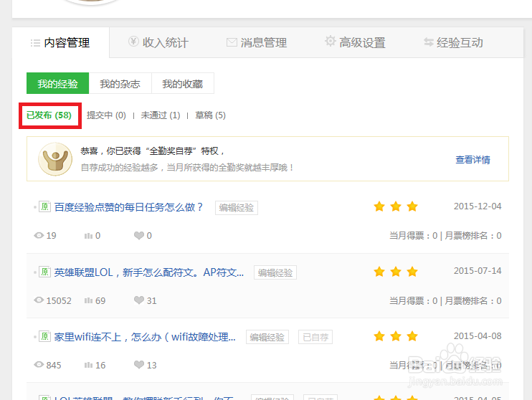Click the swap arrows icon beside 经验互动
The image size is (532, 400).
pyautogui.click(x=429, y=42)
